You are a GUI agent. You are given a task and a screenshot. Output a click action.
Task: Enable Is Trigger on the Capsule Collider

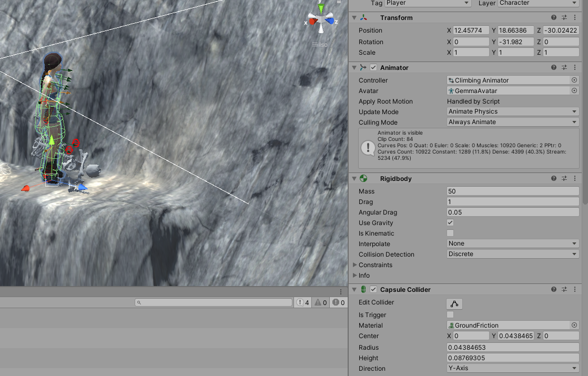click(x=450, y=314)
